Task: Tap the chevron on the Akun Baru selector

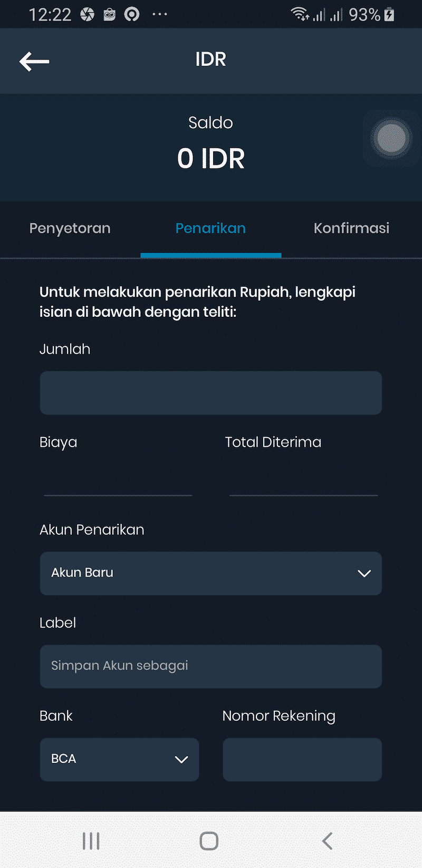Action: (364, 573)
